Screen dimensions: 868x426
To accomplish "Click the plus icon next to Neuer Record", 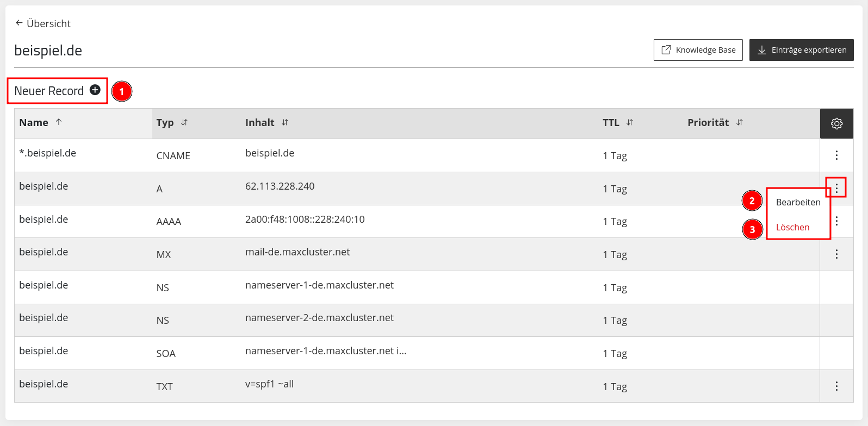I will 95,90.
